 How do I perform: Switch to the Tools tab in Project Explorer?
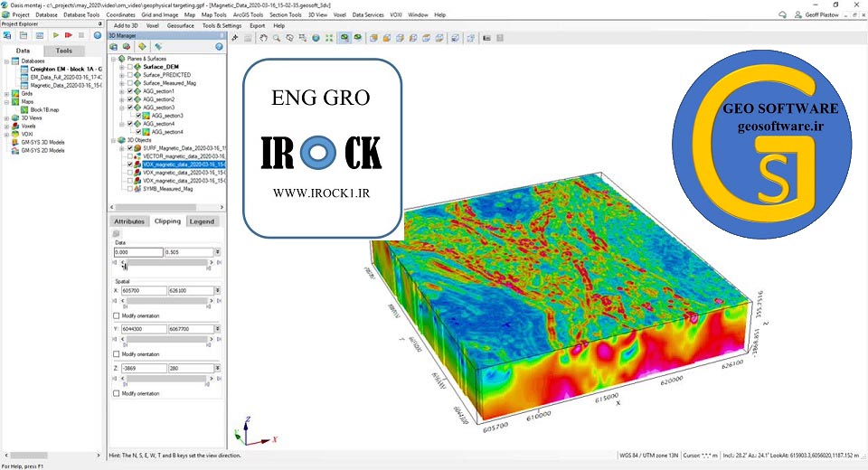[x=63, y=51]
